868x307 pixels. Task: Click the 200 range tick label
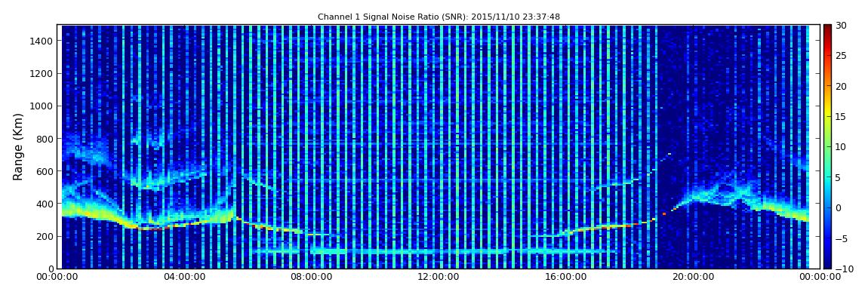[x=45, y=236]
